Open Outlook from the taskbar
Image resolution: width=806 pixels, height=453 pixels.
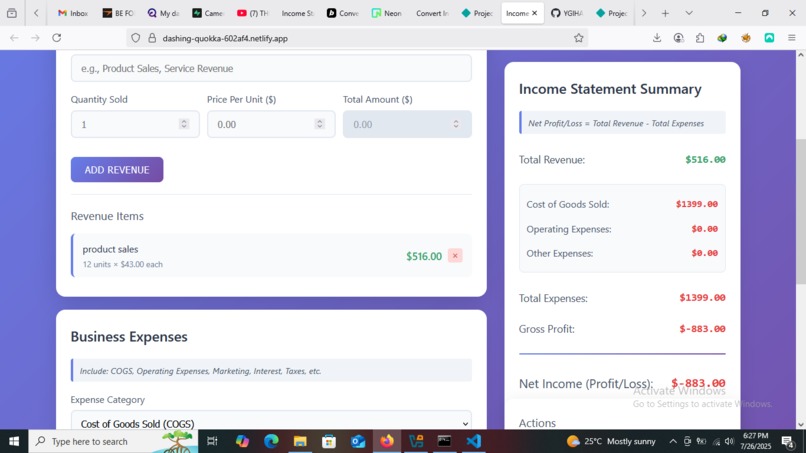tap(358, 441)
